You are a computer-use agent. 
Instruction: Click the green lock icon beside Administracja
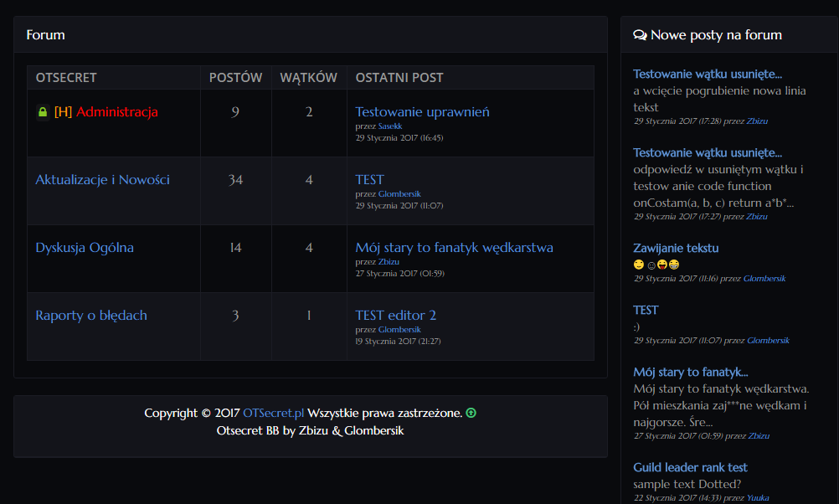(x=42, y=112)
